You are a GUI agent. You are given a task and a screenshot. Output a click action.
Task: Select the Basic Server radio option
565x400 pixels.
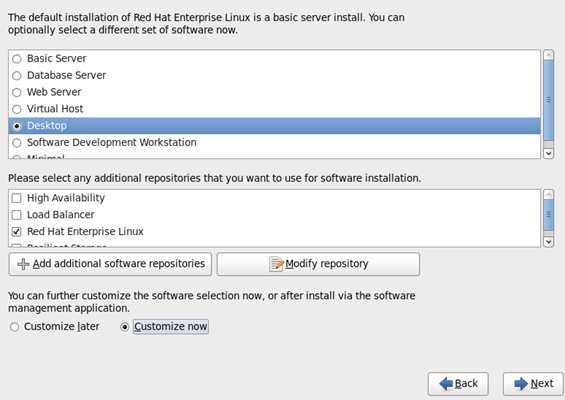(17, 59)
